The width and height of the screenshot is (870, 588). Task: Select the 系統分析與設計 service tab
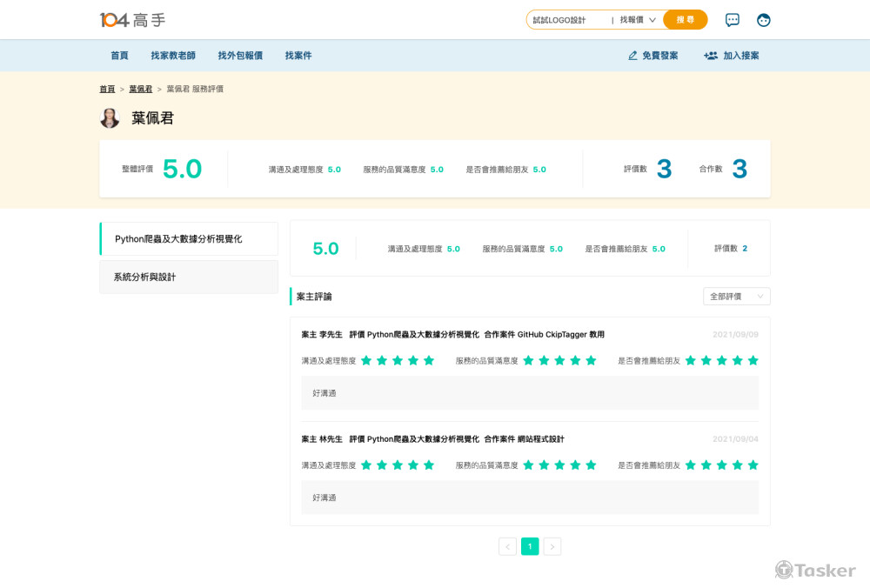tap(189, 277)
